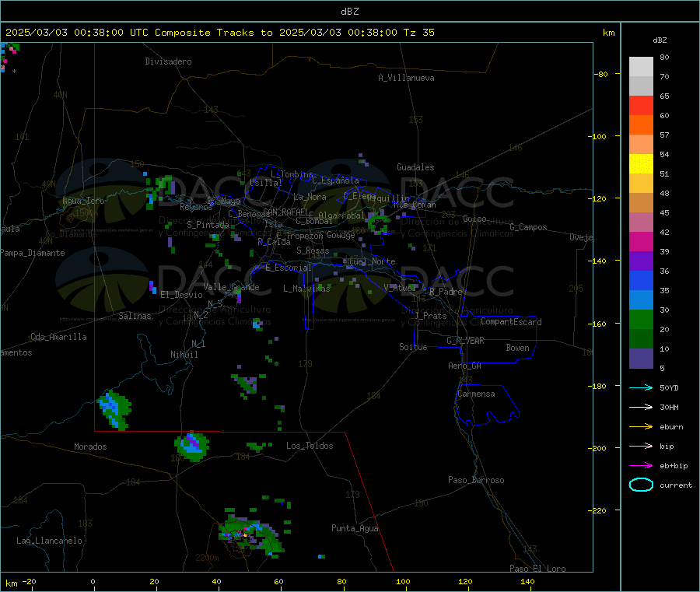700x592 pixels.
Task: Click the dBZ title at top
Action: tap(349, 11)
